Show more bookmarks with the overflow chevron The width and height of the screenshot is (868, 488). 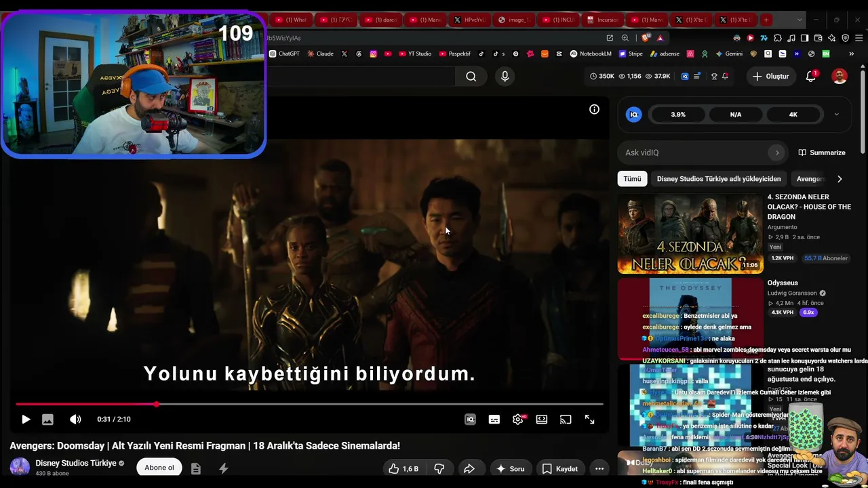pos(852,54)
